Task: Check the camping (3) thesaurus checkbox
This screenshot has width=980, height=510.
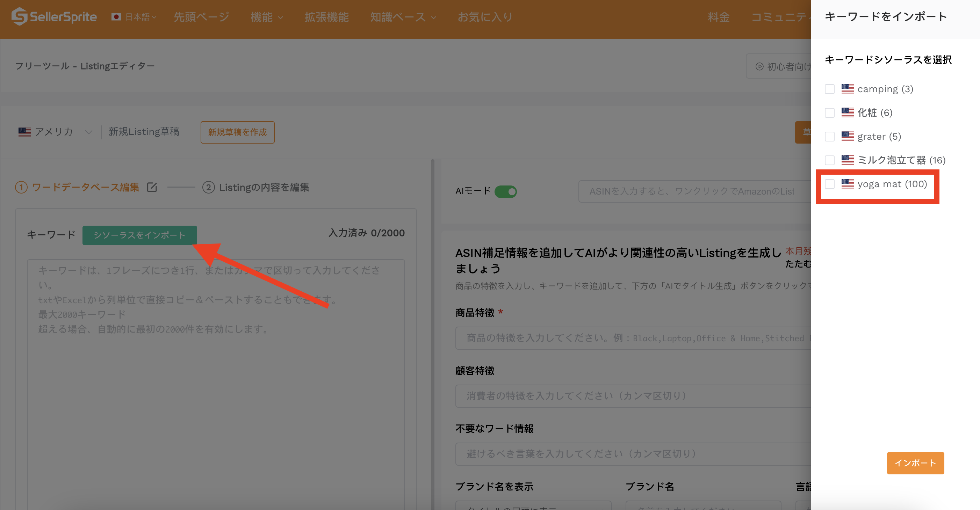Action: click(829, 89)
